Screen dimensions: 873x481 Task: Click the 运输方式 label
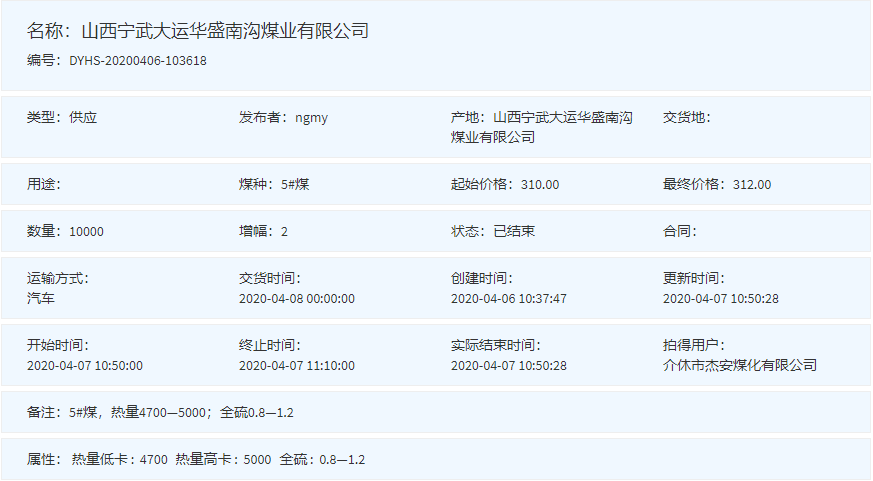click(x=58, y=278)
